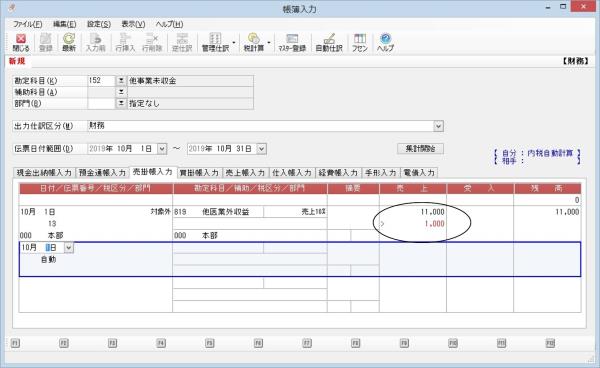
Task: Open マスター登録 from the toolbar
Action: [x=292, y=42]
